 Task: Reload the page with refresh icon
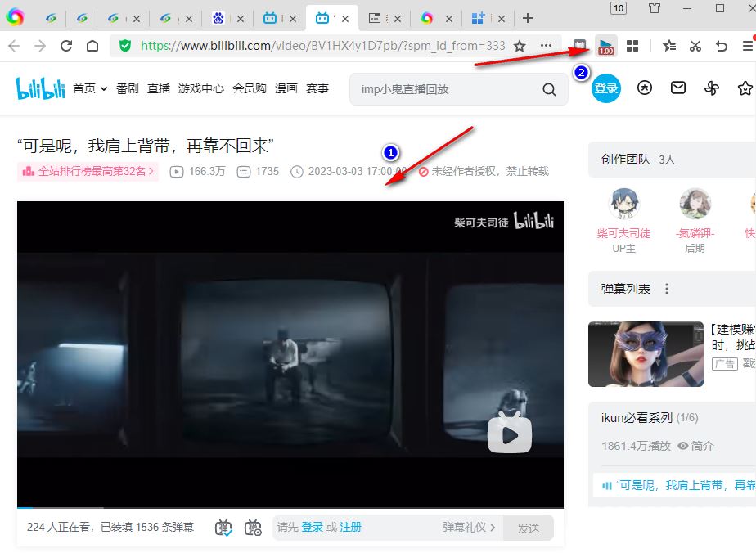pyautogui.click(x=66, y=46)
